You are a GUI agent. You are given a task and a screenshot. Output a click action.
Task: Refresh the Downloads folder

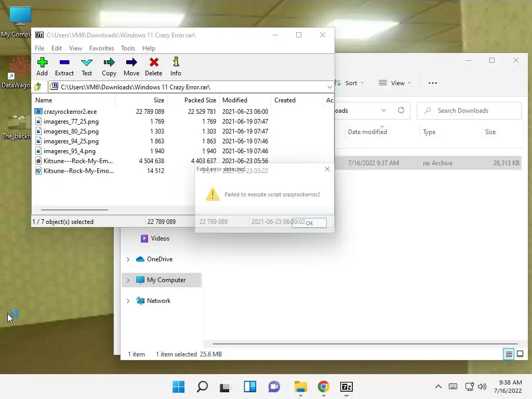(401, 110)
